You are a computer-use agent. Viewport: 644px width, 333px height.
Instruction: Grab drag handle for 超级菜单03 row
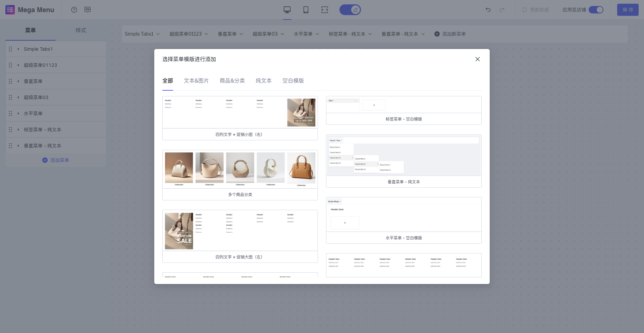[10, 97]
